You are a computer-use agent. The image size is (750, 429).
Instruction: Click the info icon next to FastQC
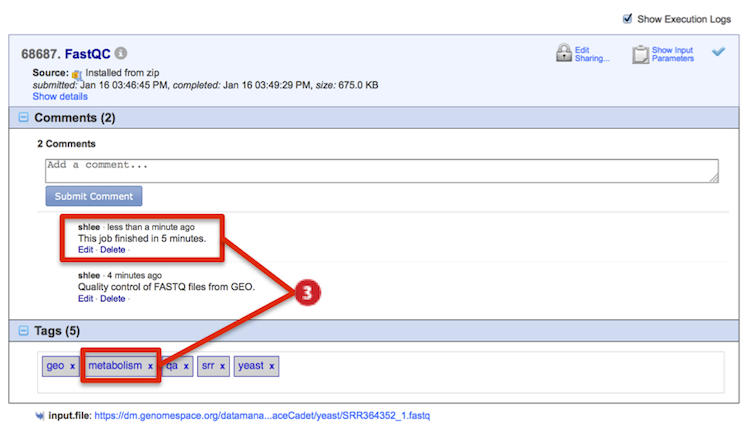coord(121,53)
